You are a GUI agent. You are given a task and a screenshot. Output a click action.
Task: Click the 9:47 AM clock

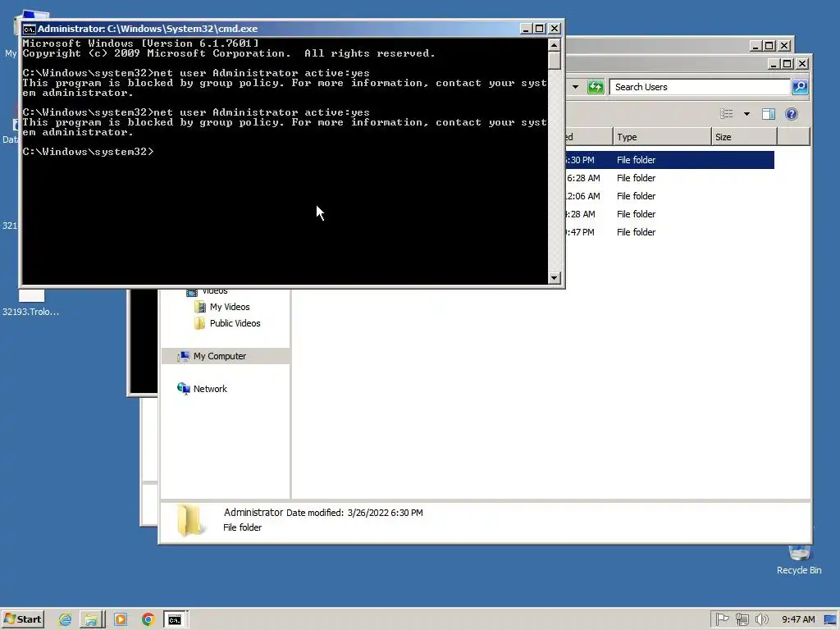click(798, 619)
